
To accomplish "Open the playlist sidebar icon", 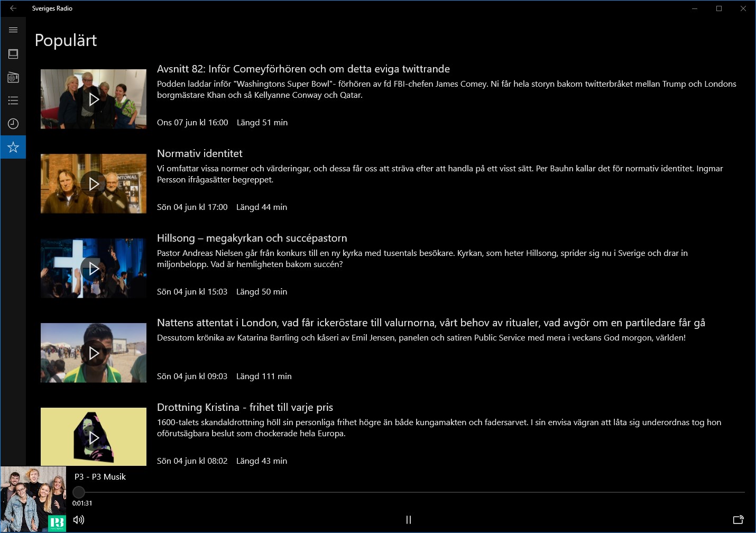I will 13,100.
